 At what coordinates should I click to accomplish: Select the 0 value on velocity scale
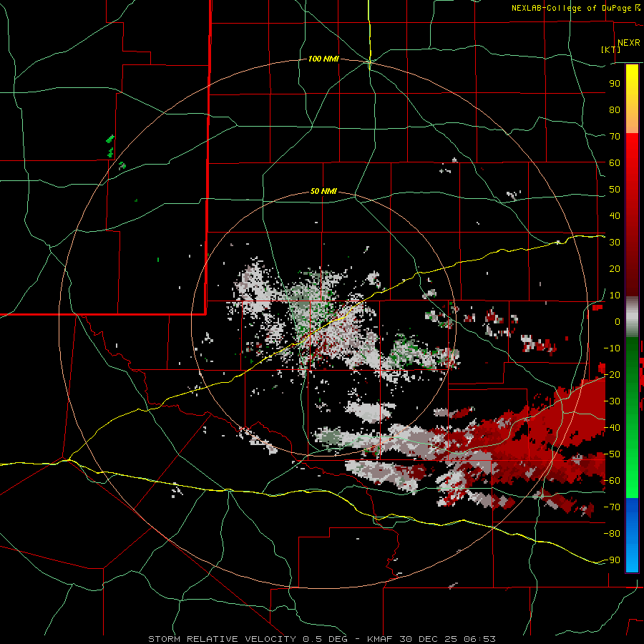[x=618, y=322]
